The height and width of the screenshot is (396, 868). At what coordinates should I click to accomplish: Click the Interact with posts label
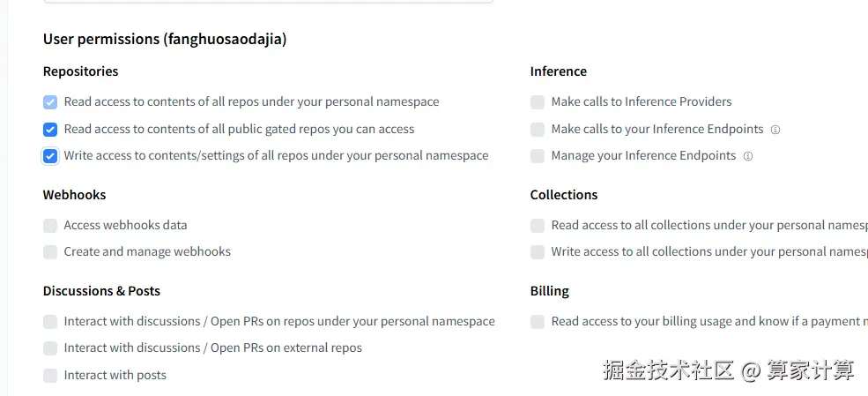115,376
